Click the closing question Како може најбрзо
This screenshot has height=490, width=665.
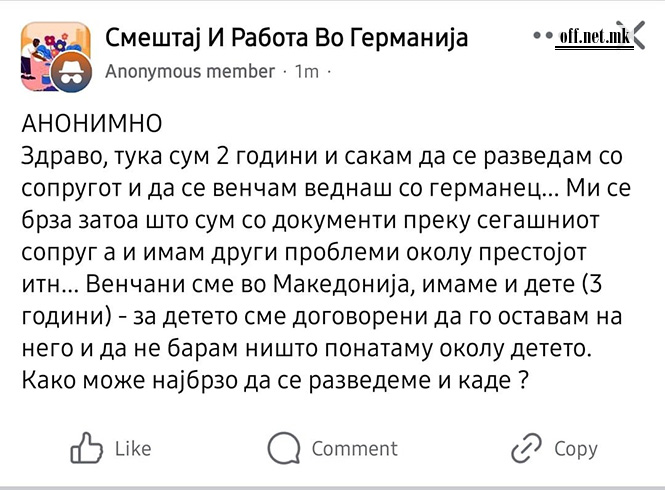tap(276, 380)
